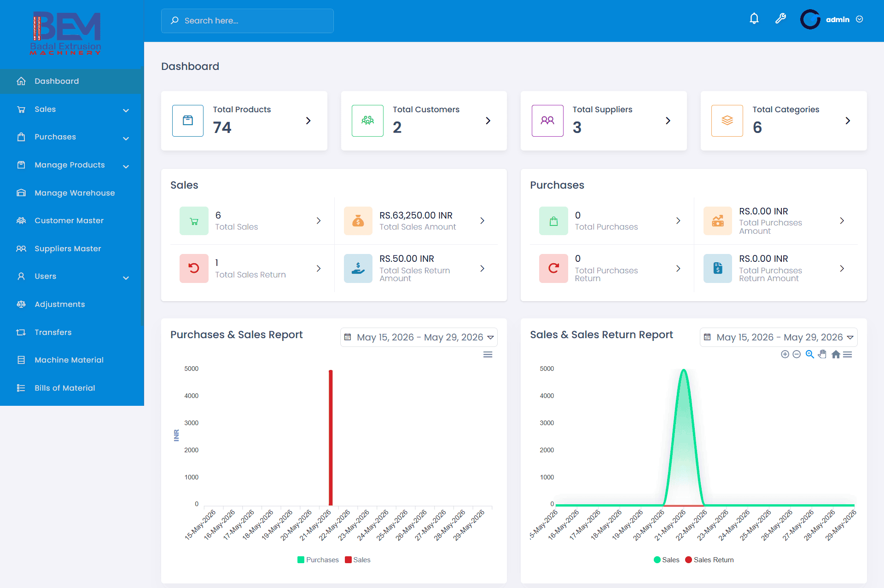Viewport: 884px width, 588px height.
Task: Click the Total Purchases Return Amount invoice icon
Action: [x=718, y=268]
